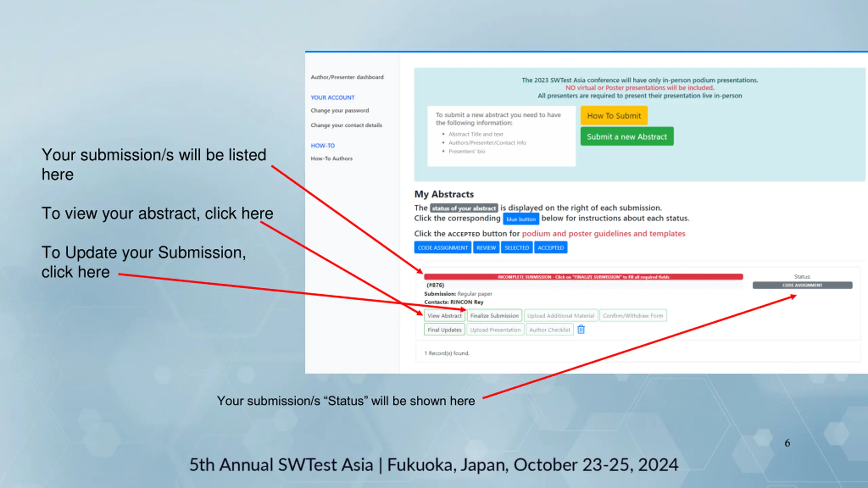Viewport: 868px width, 488px height.
Task: Open Change your contact details link
Action: (346, 125)
